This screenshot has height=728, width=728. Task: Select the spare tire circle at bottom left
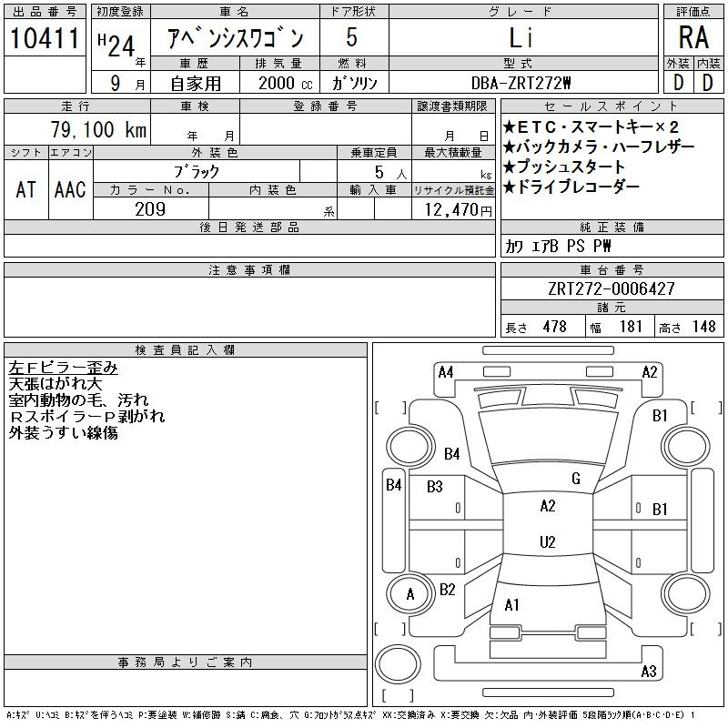point(398,664)
